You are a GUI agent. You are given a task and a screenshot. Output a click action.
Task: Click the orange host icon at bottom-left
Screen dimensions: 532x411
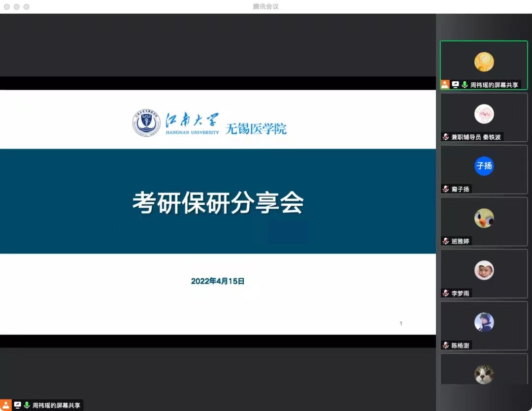pos(6,405)
